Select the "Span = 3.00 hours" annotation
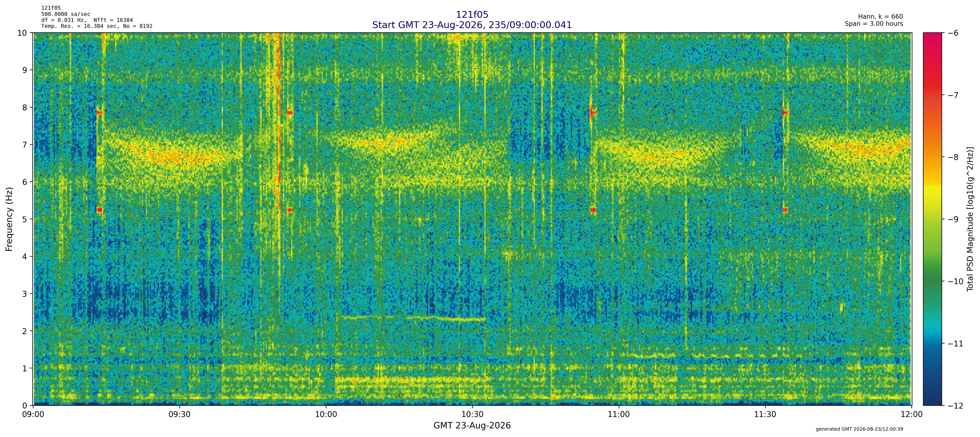 874,24
